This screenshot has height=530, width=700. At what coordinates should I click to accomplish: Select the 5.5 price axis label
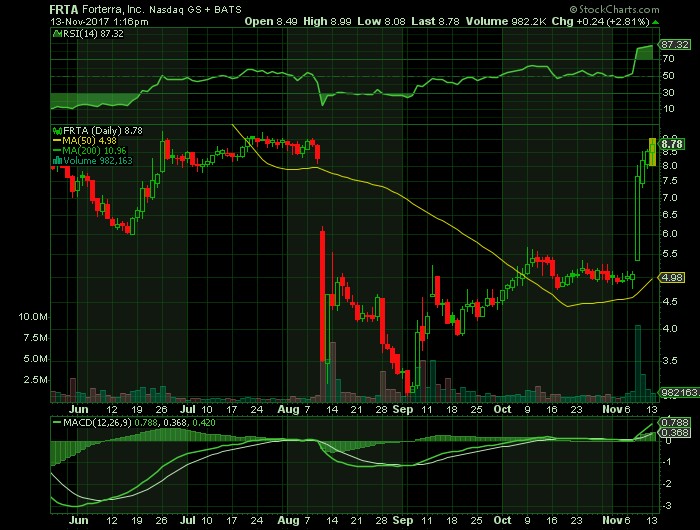(x=671, y=254)
